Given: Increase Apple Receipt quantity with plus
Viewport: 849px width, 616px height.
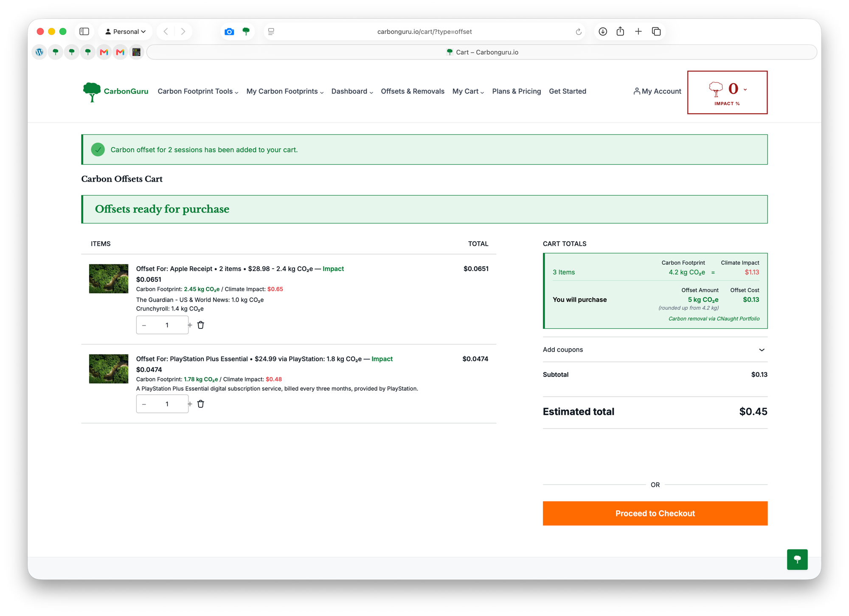Looking at the screenshot, I should coord(190,325).
